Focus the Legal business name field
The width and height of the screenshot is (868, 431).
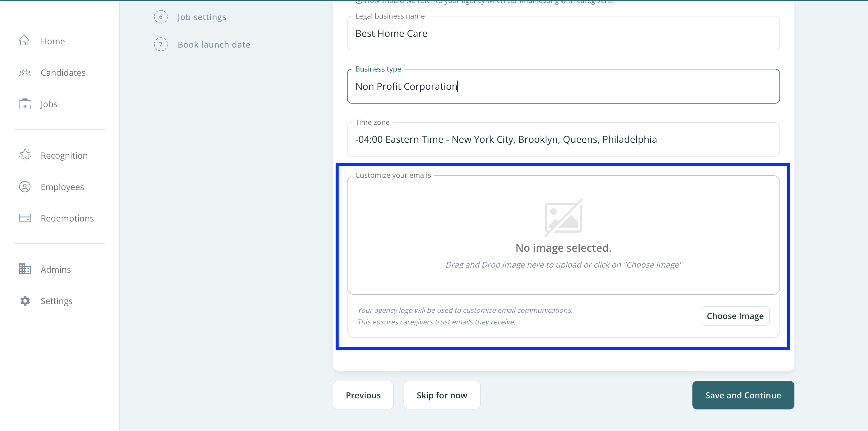pos(564,34)
